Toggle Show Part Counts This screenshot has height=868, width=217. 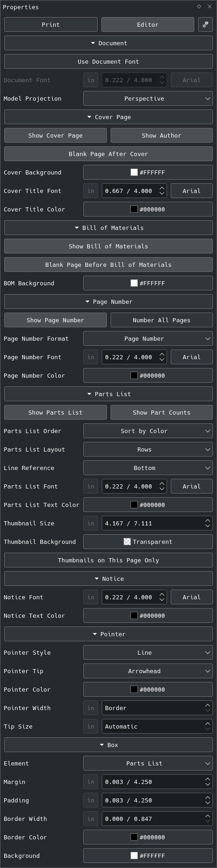[161, 412]
